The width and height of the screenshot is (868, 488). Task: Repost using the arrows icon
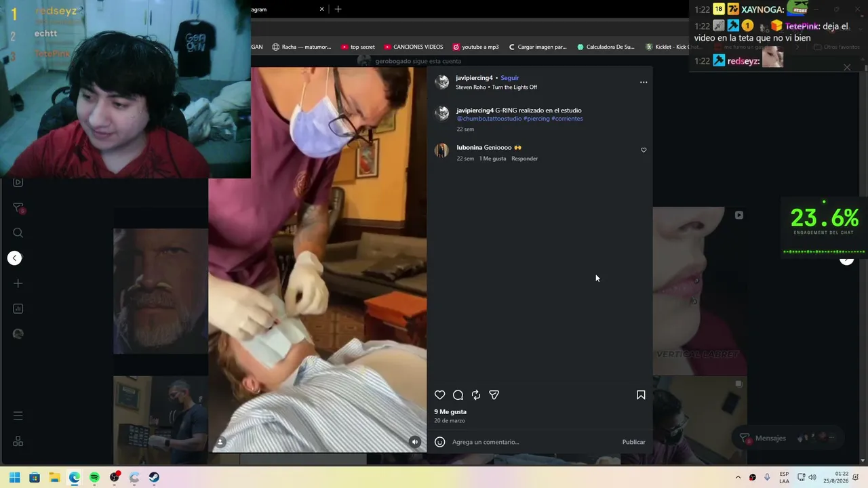pos(476,395)
